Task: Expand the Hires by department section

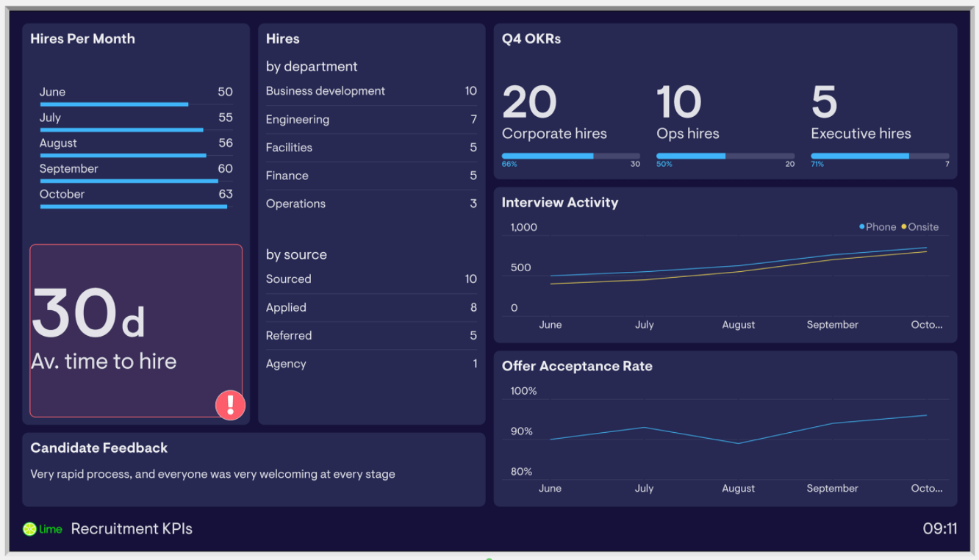Action: point(312,66)
